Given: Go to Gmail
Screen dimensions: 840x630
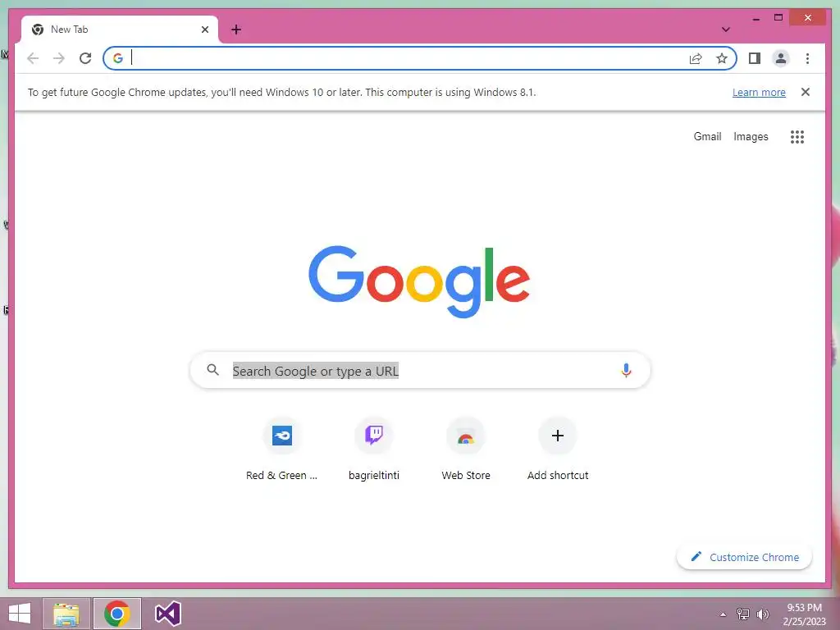Looking at the screenshot, I should [x=707, y=136].
